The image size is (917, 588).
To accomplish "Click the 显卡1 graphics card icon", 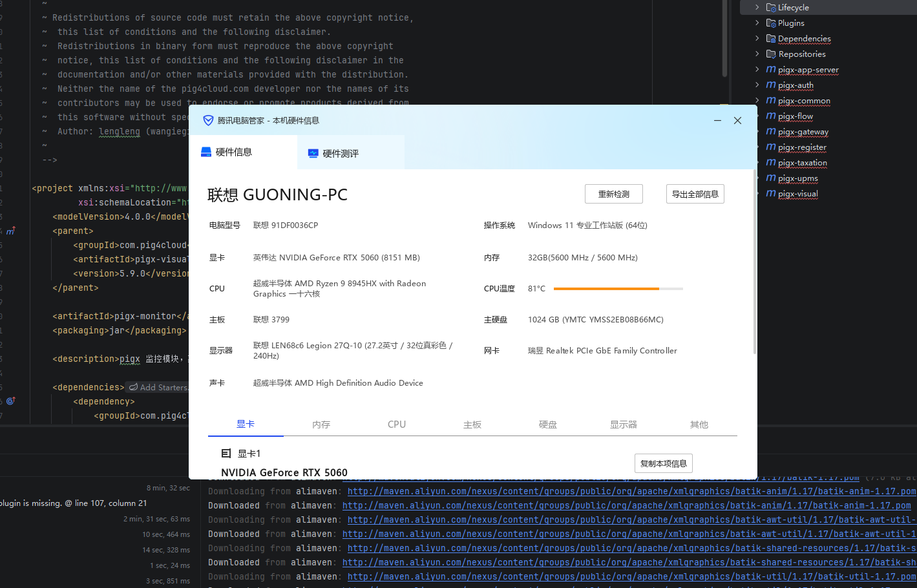I will [226, 454].
